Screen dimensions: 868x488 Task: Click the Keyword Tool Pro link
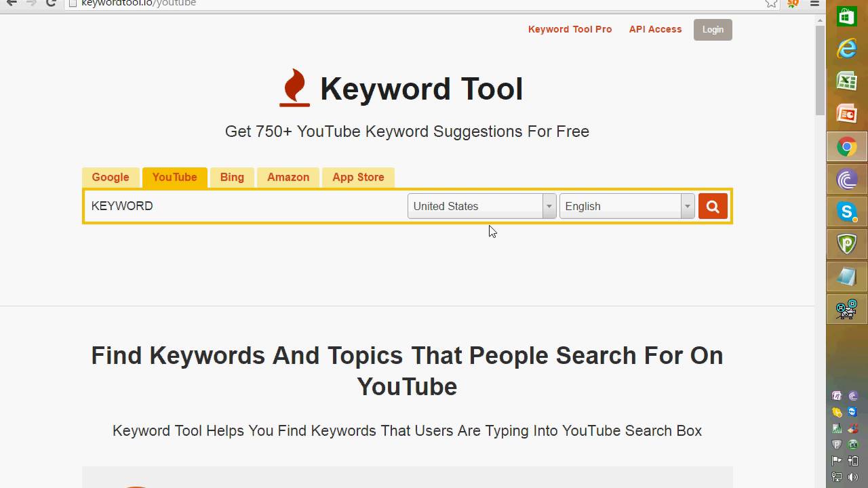570,29
